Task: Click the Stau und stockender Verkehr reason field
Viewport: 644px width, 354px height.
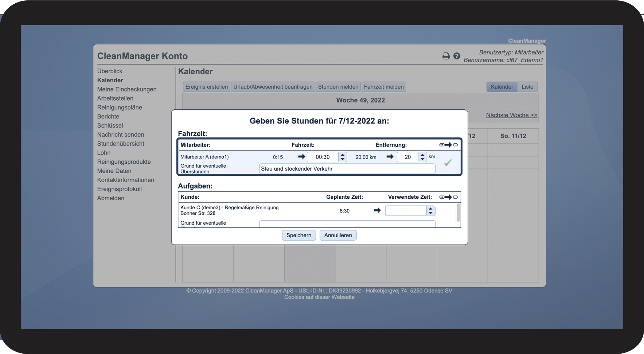Action: pos(347,169)
